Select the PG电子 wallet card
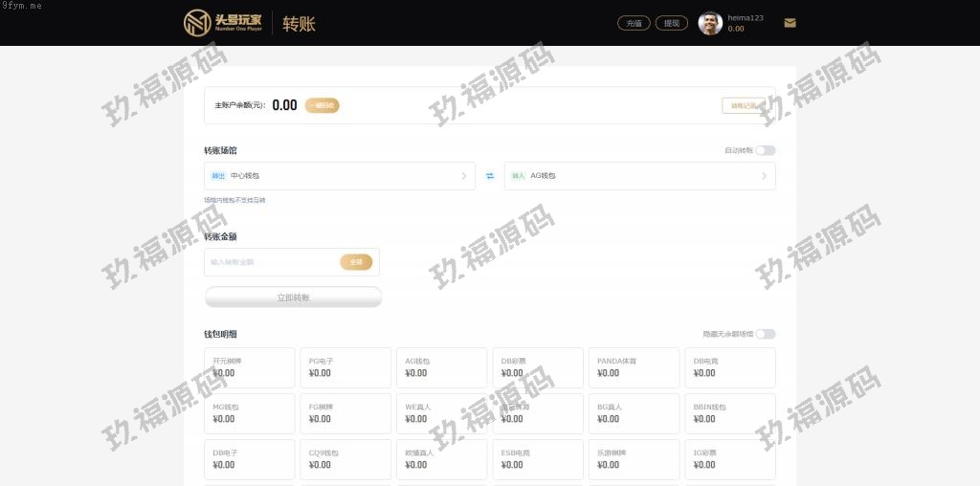980x486 pixels. click(345, 367)
